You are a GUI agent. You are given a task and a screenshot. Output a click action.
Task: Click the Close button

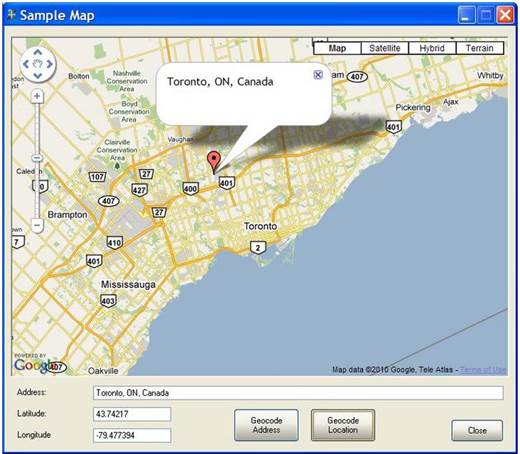click(477, 430)
